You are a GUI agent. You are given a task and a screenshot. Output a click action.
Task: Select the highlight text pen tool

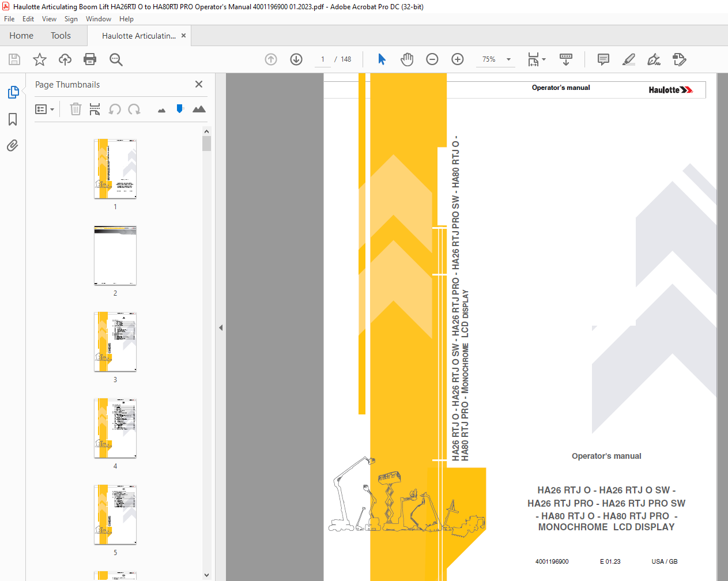coord(629,59)
